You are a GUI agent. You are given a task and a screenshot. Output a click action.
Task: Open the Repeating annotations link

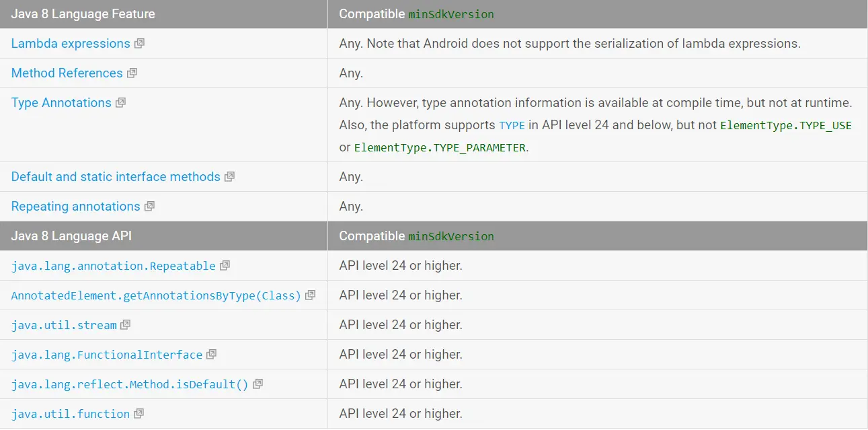(75, 207)
